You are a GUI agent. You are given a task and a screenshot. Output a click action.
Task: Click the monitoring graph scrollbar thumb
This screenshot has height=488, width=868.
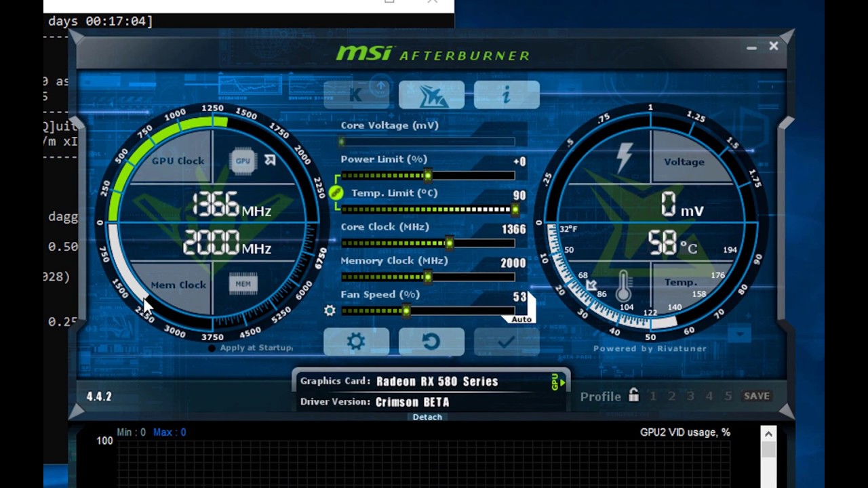click(x=768, y=450)
